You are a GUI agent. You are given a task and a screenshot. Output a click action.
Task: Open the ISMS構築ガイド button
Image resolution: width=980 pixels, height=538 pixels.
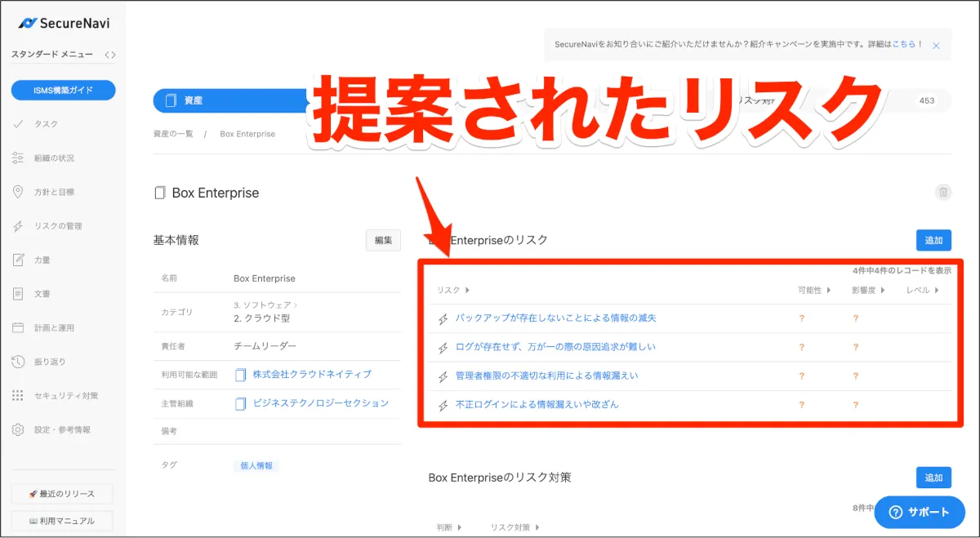pyautogui.click(x=63, y=91)
